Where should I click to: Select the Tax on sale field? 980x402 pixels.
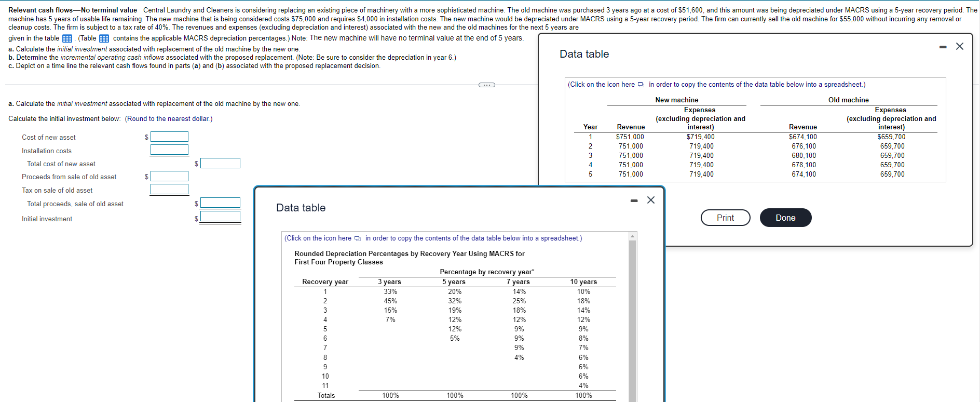tap(169, 190)
